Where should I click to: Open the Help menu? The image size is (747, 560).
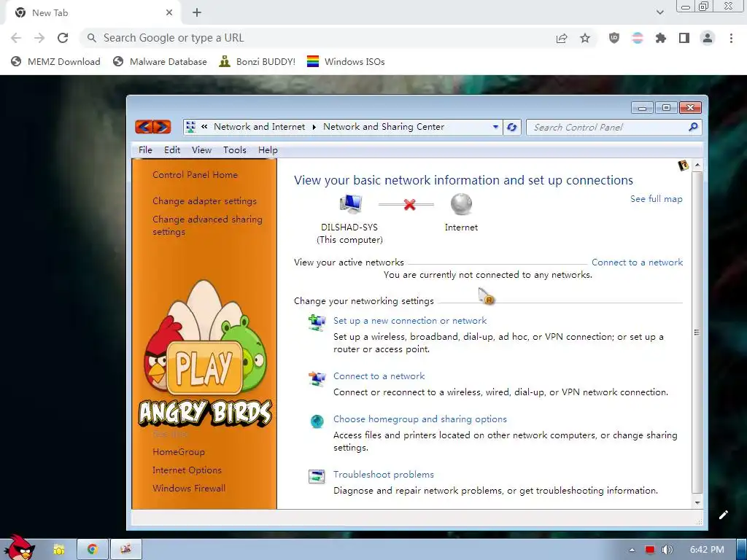268,150
